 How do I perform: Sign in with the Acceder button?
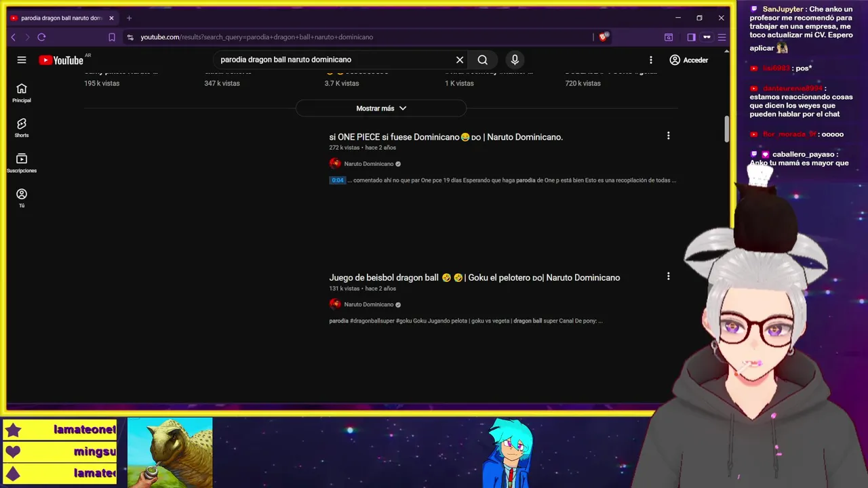pyautogui.click(x=688, y=60)
